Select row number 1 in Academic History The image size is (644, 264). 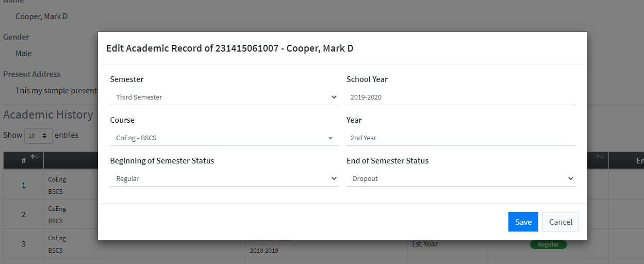(23, 185)
